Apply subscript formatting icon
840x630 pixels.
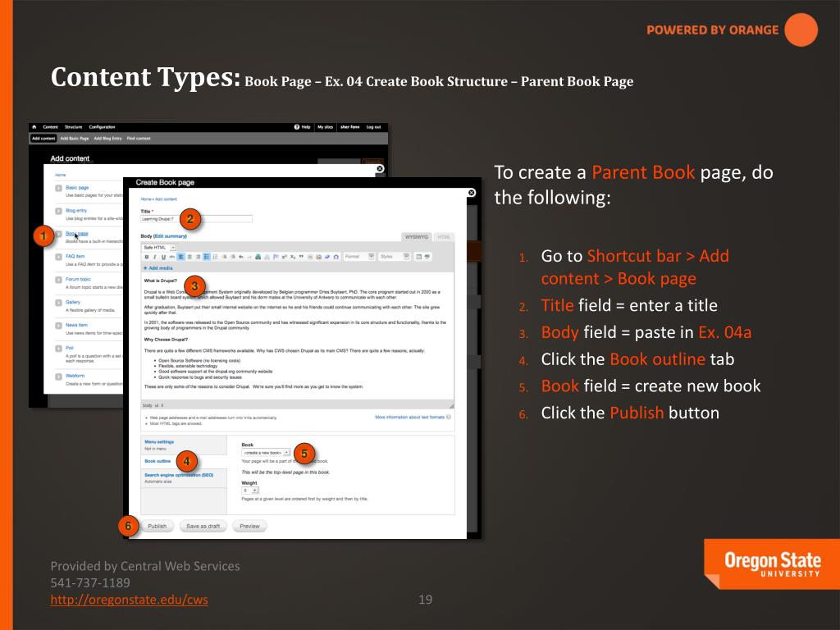293,257
